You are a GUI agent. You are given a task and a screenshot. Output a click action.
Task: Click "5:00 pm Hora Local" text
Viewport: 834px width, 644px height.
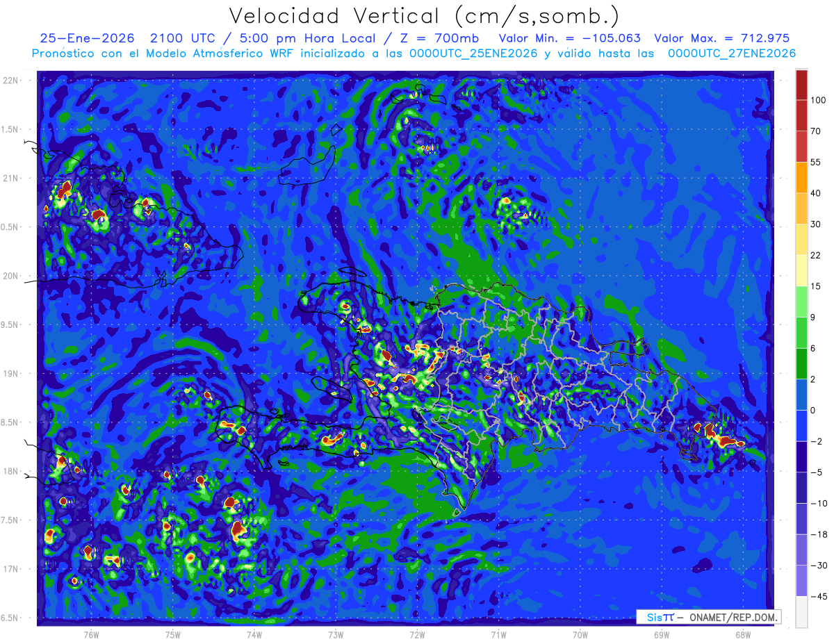click(x=308, y=39)
